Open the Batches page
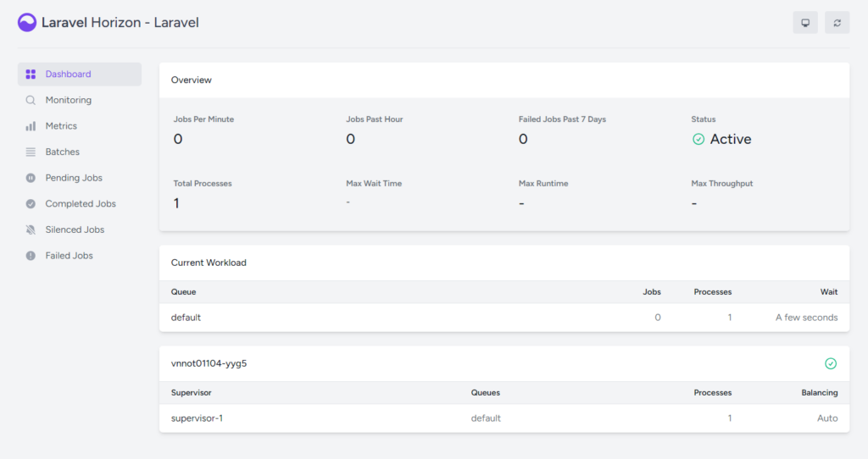Image resolution: width=868 pixels, height=459 pixels. click(x=80, y=152)
